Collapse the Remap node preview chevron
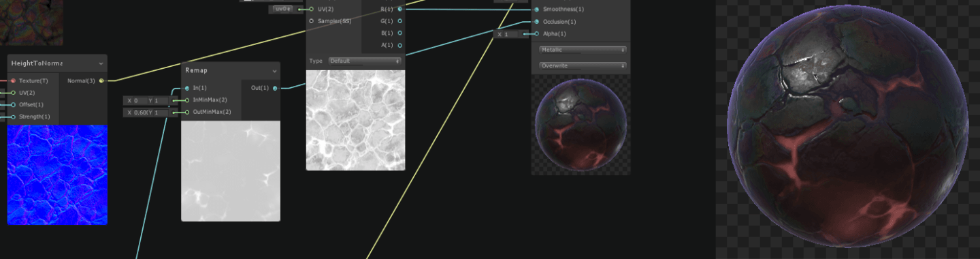Viewport: 980px width, 259px height. click(x=274, y=70)
